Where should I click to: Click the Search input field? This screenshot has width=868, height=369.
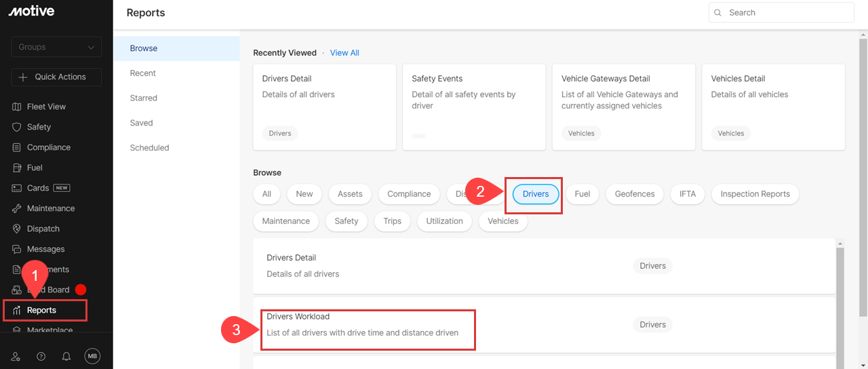coord(787,13)
